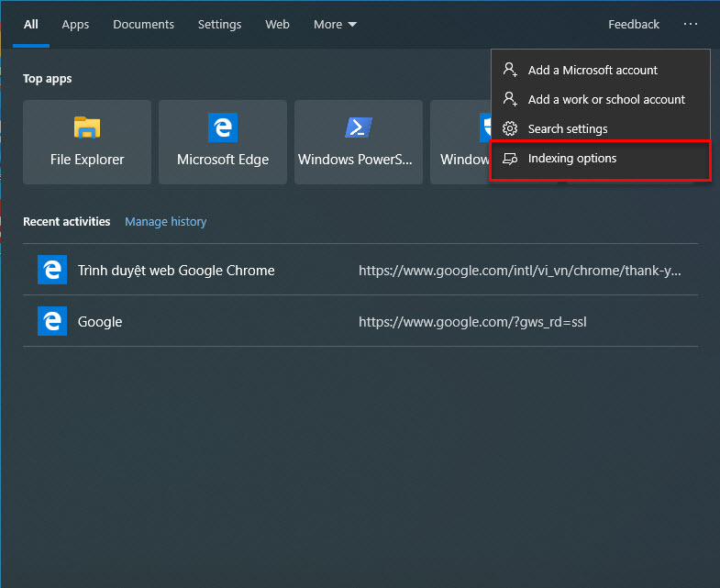The image size is (720, 588).
Task: Click the Indexing options icon
Action: [510, 159]
